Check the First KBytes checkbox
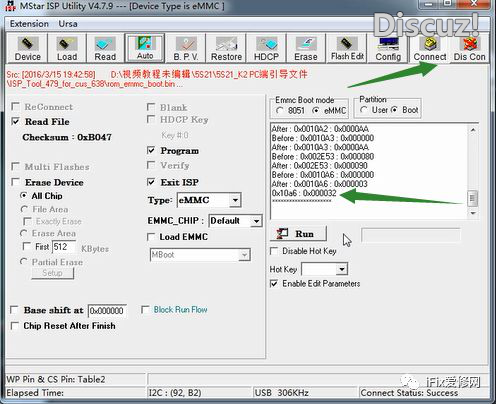This screenshot has width=496, height=404. point(26,246)
